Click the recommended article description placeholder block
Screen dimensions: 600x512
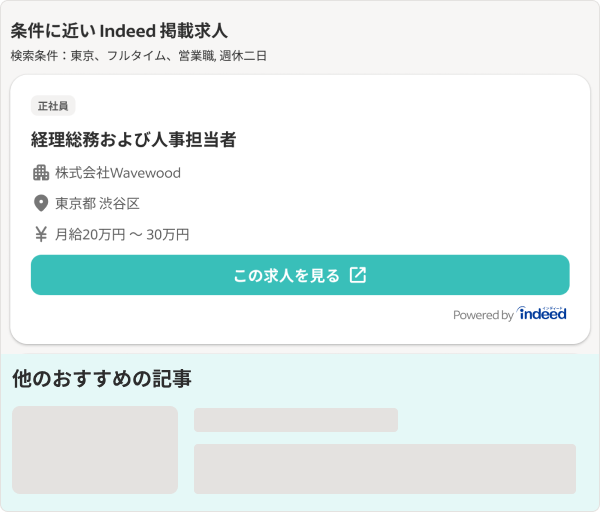pos(385,469)
